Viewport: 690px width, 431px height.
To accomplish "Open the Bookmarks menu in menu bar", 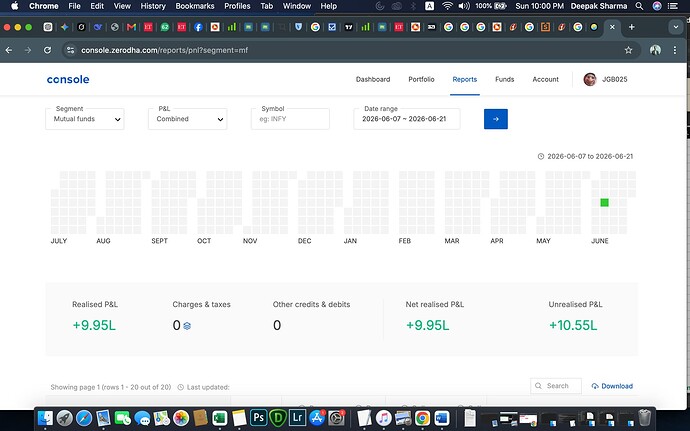I will (x=195, y=6).
